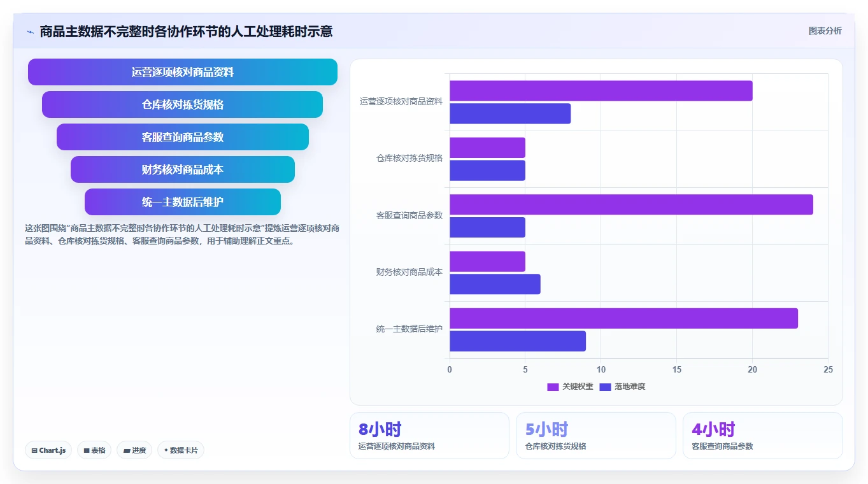Select the 财务核对商品成本 funnel stage

183,169
